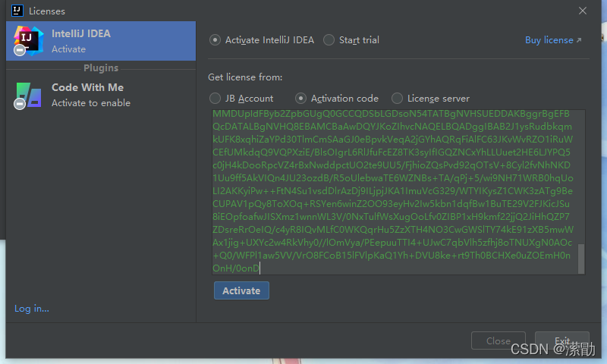This screenshot has width=607, height=364.
Task: Click the Code With Me plugin icon
Action: point(28,95)
